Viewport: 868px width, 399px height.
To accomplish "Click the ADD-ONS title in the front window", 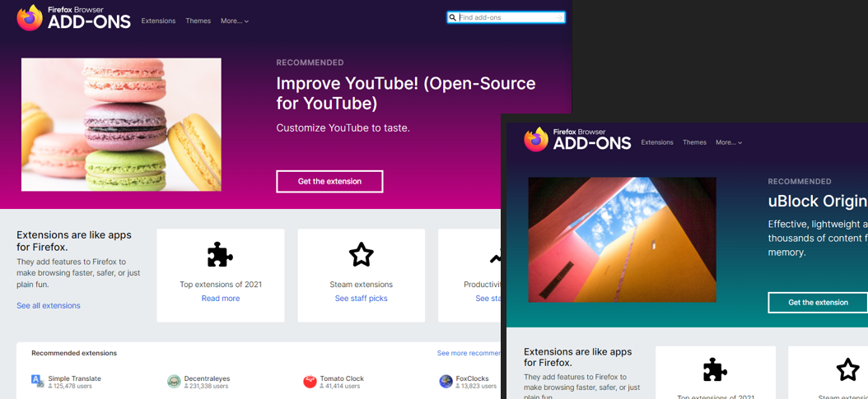I will click(592, 143).
